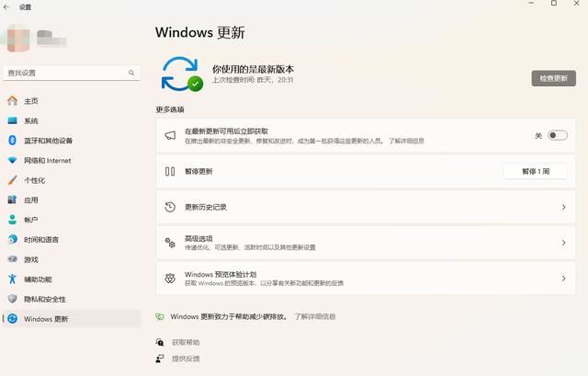Expand 更新历史记录 with its chevron arrow
The width and height of the screenshot is (588, 376).
(563, 207)
